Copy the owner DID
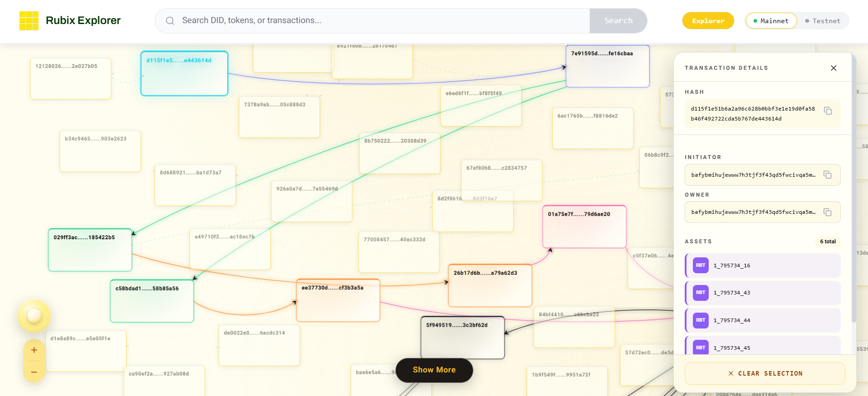This screenshot has width=868, height=396. [827, 212]
